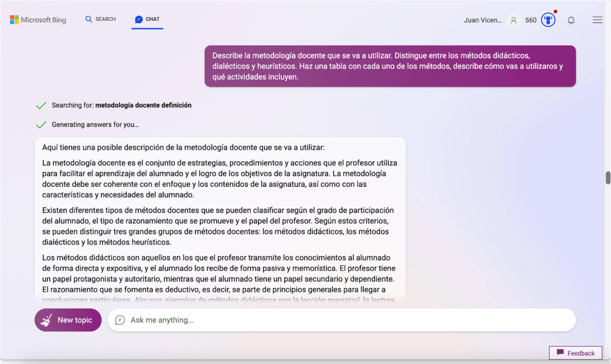Open the notifications bell
Image resolution: width=611 pixels, height=364 pixels.
point(571,20)
